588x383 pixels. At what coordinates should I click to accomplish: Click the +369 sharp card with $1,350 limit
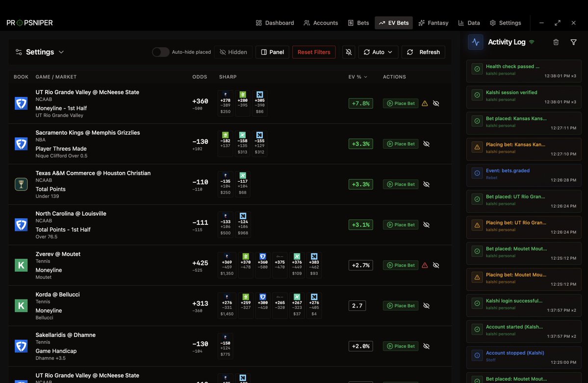227,266
